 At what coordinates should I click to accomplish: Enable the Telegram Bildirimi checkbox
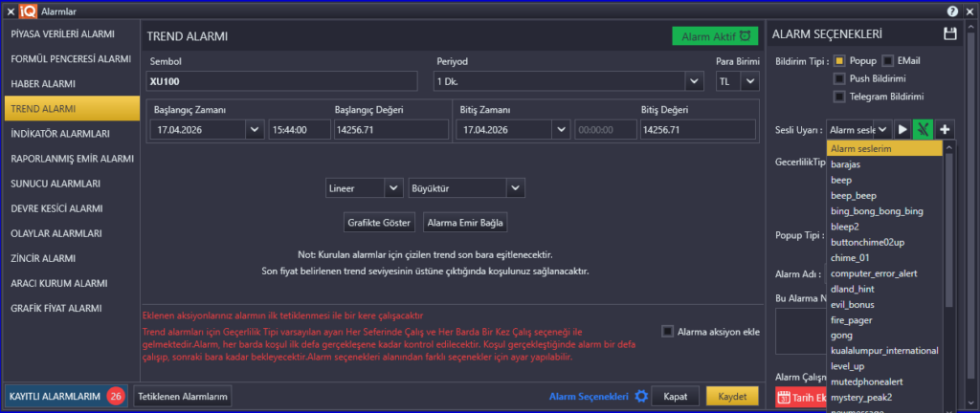(x=839, y=97)
